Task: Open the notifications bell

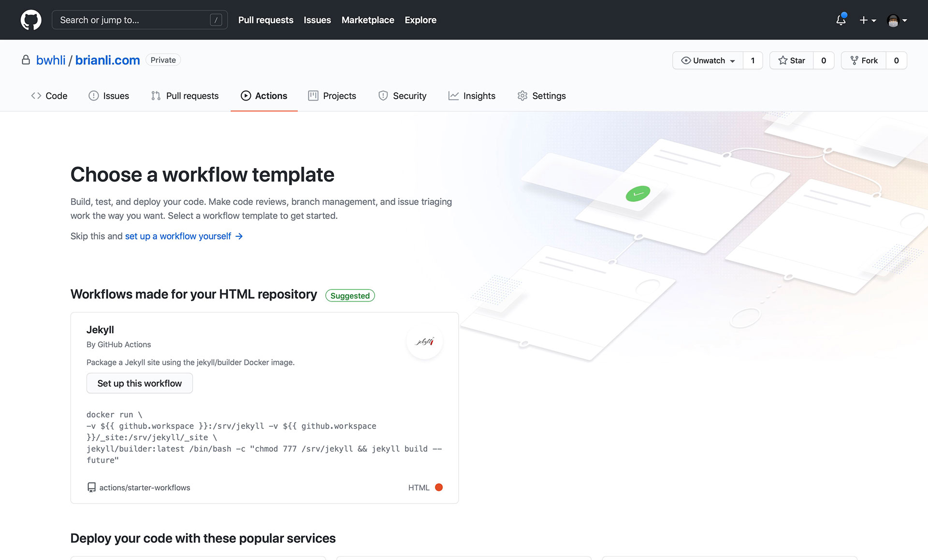Action: pos(841,20)
